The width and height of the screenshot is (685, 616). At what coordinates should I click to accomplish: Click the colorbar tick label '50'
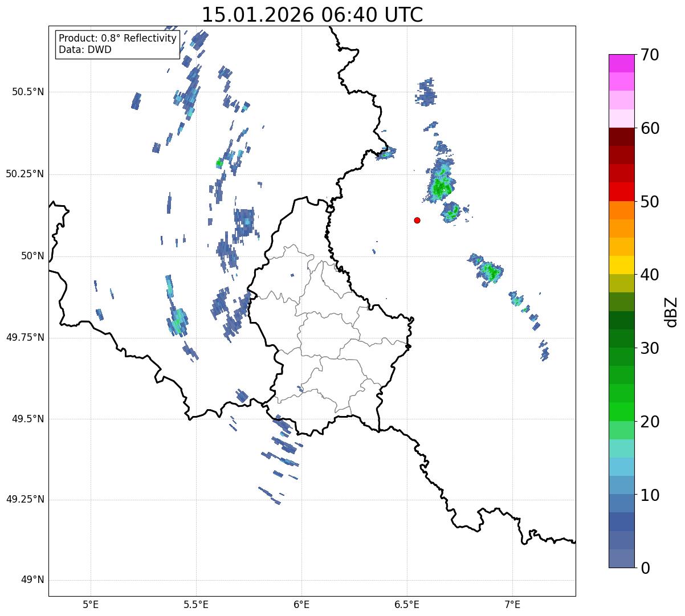tap(650, 202)
